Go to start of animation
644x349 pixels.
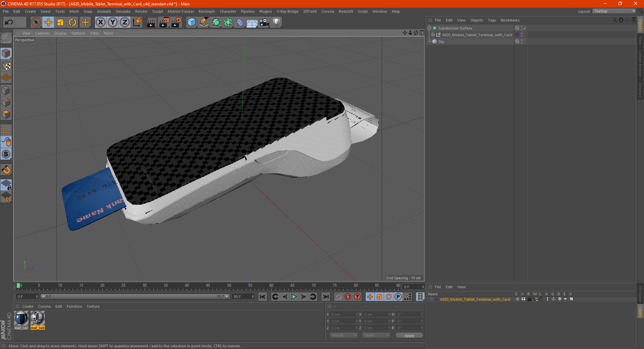(x=263, y=297)
